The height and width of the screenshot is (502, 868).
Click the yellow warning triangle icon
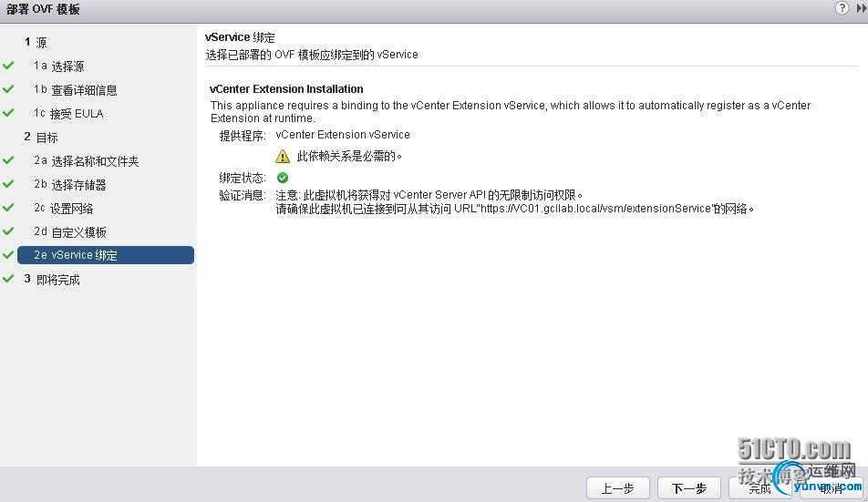pos(283,157)
